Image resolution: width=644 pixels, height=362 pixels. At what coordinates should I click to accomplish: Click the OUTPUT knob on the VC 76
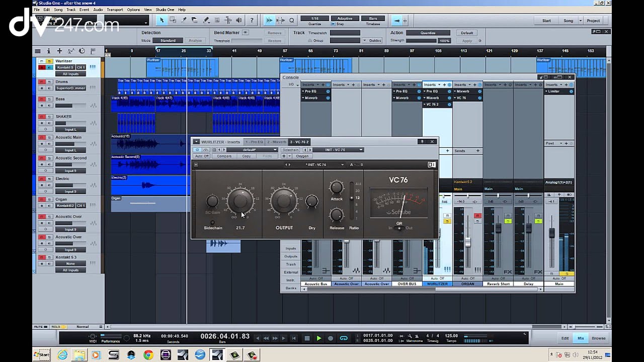point(284,201)
